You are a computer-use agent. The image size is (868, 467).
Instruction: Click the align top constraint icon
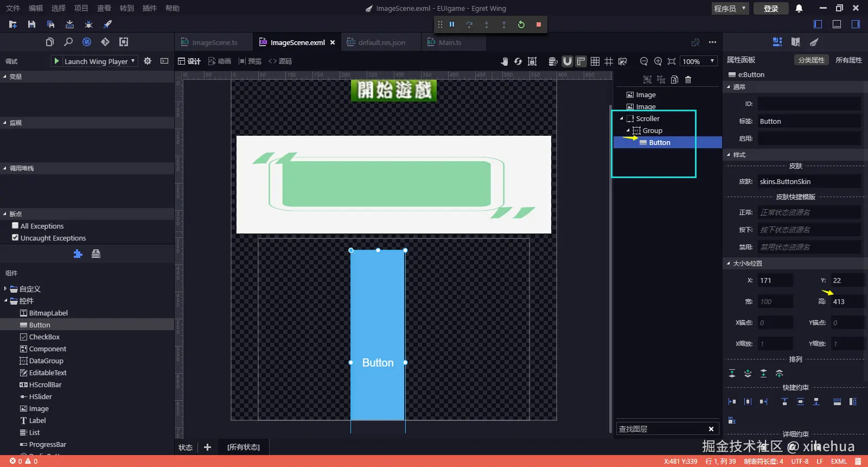pos(784,402)
